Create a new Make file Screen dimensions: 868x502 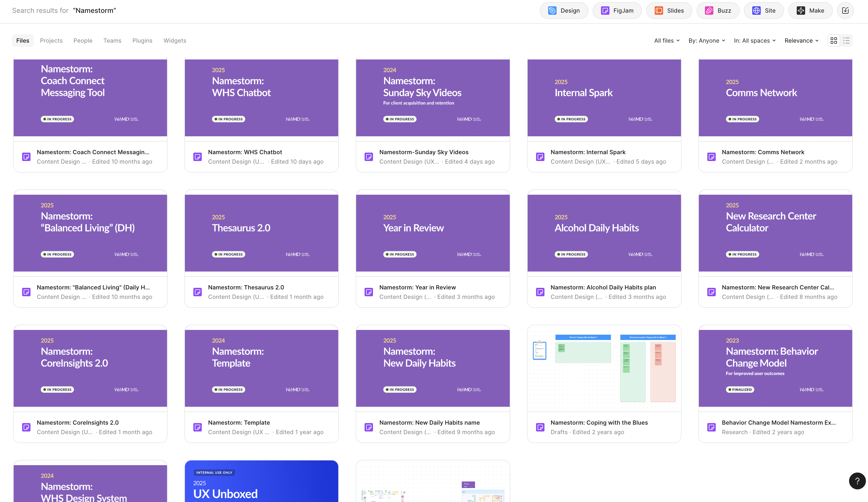[810, 11]
